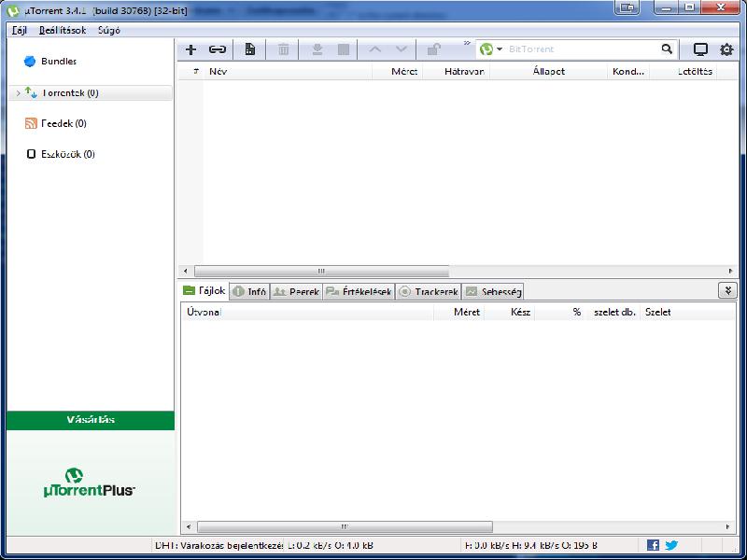Open Preferences via the gear icon
The height and width of the screenshot is (560, 747).
(x=726, y=49)
